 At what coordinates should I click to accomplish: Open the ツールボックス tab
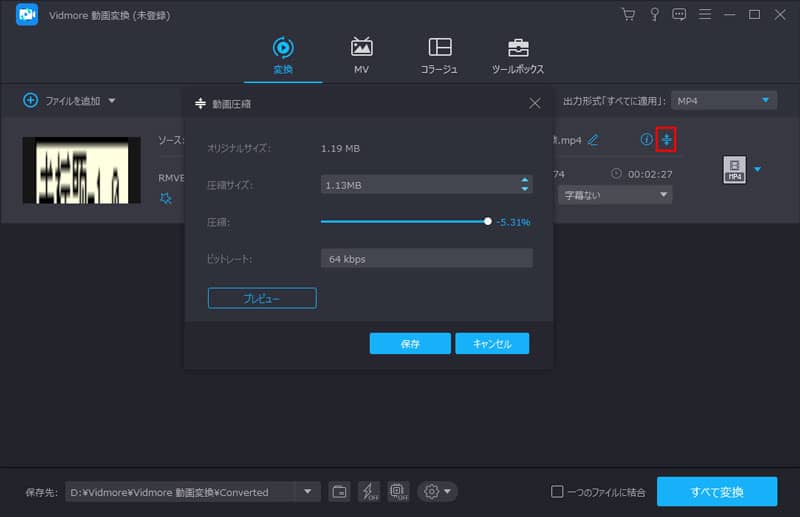pyautogui.click(x=518, y=55)
